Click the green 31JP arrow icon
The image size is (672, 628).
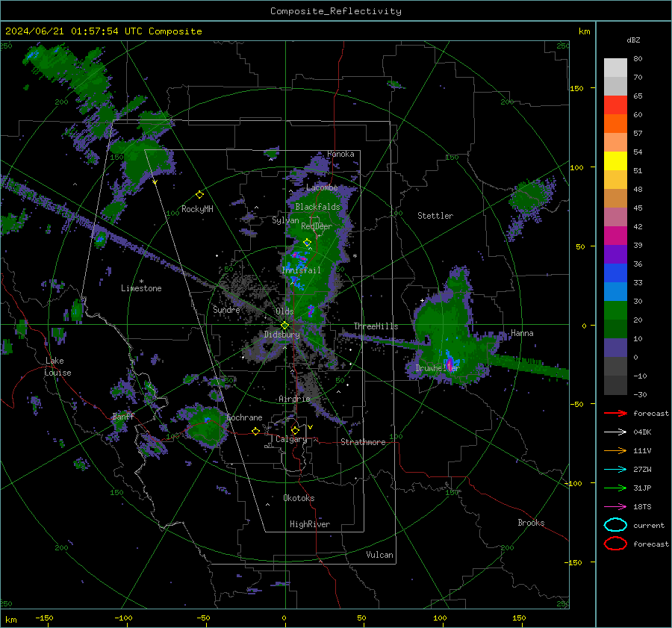tap(615, 488)
